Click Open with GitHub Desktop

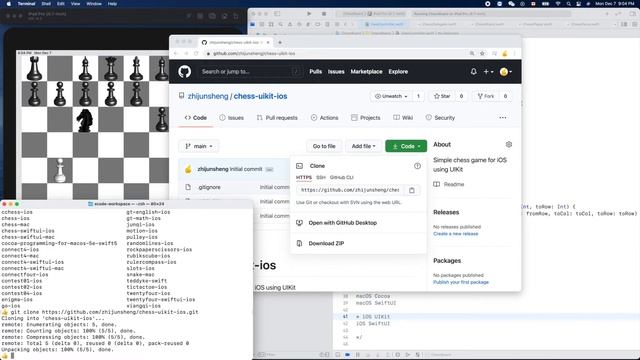click(x=342, y=223)
